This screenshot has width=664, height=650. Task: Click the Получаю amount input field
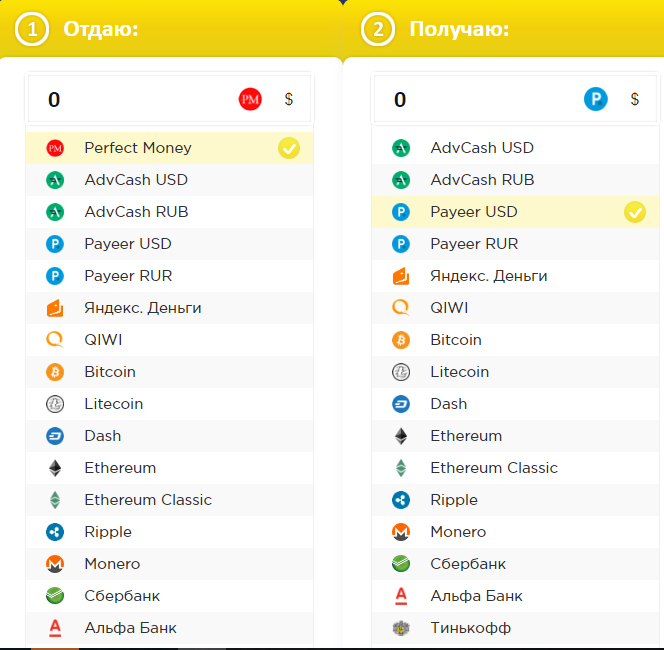pyautogui.click(x=515, y=99)
